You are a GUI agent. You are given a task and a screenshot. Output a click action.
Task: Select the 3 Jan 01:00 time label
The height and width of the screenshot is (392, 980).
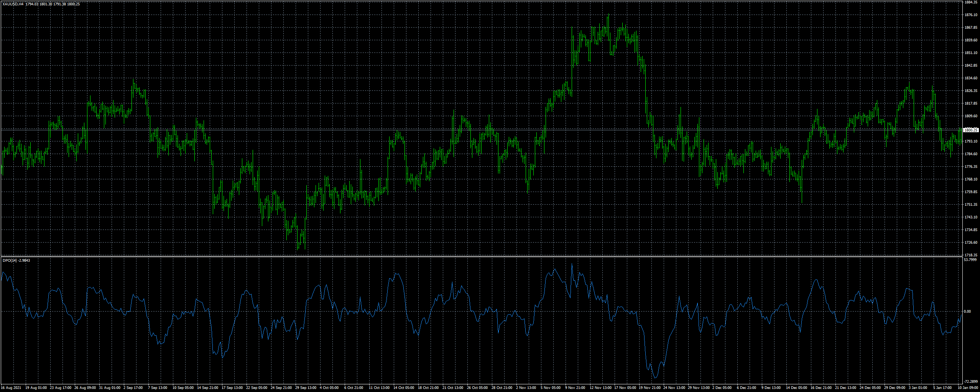(x=918, y=388)
